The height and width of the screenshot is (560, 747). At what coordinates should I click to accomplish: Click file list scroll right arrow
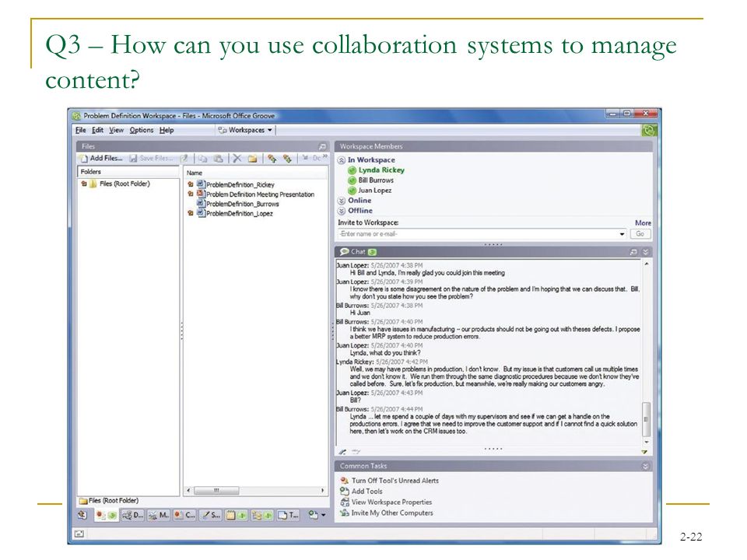click(x=322, y=490)
